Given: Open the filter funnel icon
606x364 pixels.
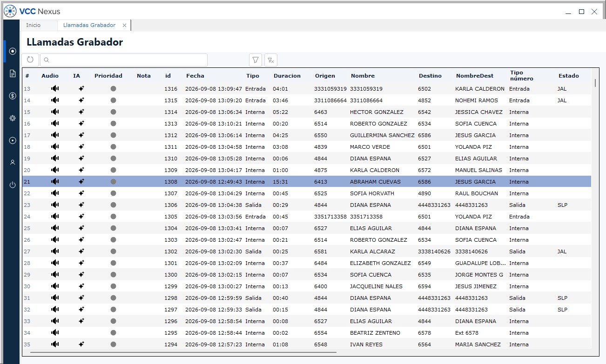Looking at the screenshot, I should 256,60.
